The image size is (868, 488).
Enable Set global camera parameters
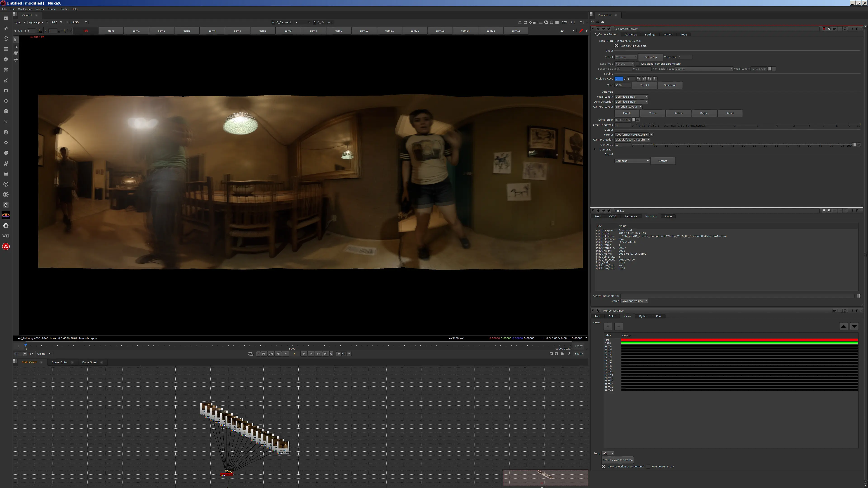[637, 64]
